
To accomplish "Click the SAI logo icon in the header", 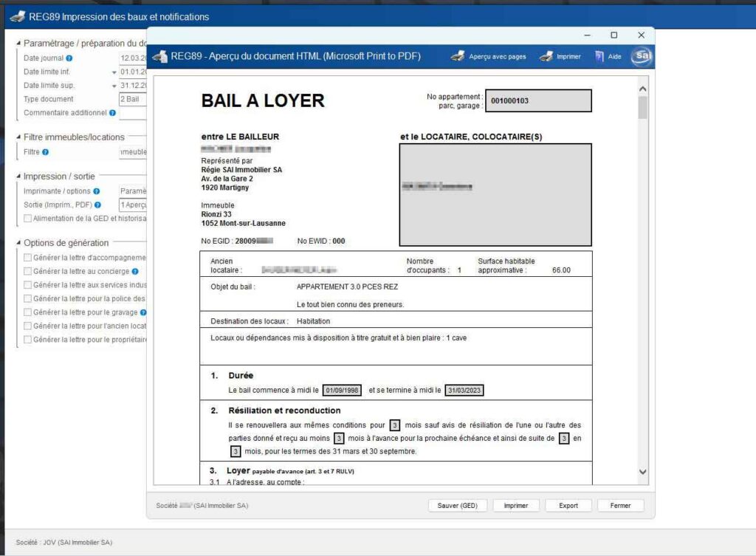I will [x=642, y=56].
